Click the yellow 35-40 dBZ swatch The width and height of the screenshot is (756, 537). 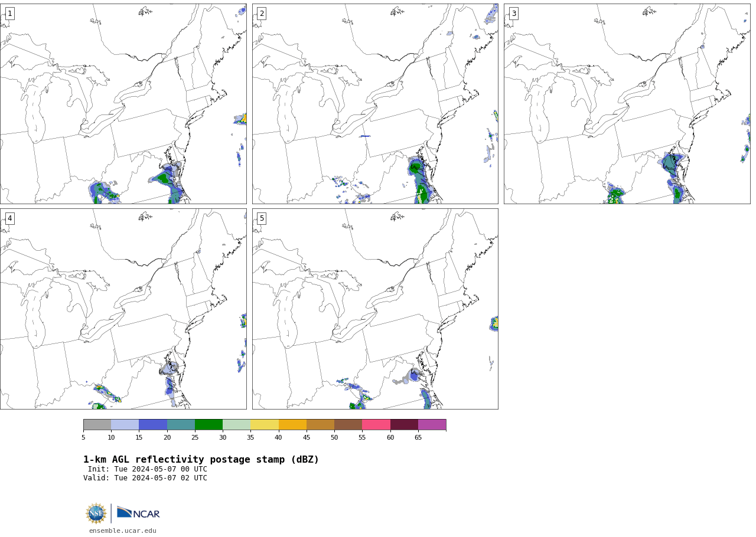(265, 425)
